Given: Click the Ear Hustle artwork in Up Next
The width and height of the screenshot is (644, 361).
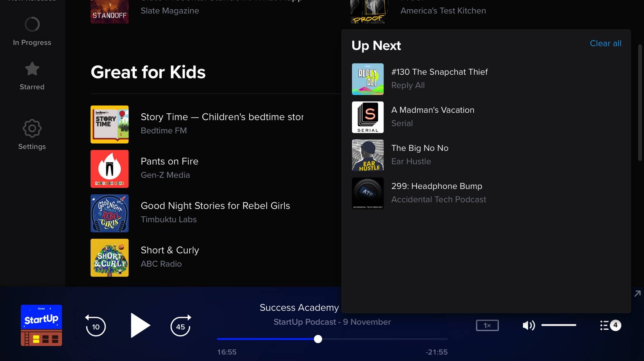Looking at the screenshot, I should [367, 155].
